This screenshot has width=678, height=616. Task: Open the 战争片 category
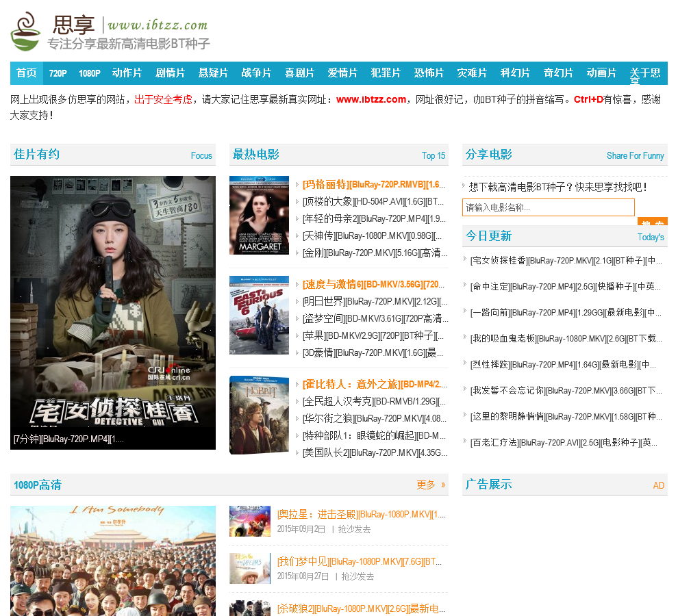[x=256, y=73]
